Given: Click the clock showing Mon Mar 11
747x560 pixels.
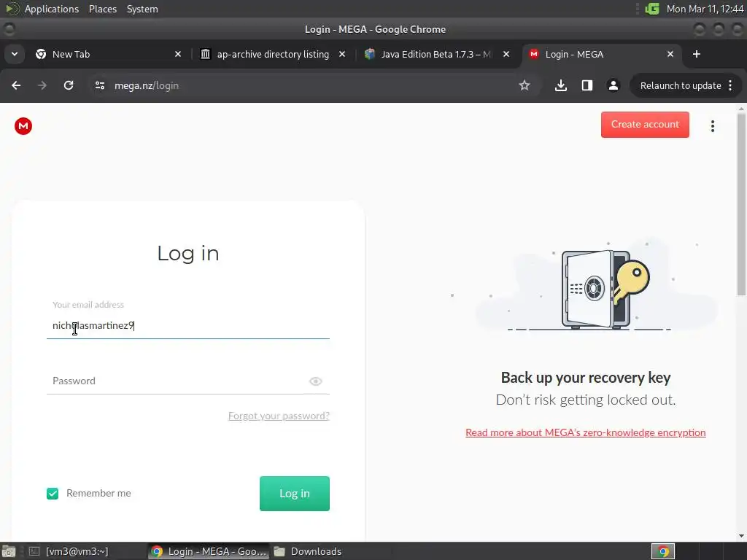Looking at the screenshot, I should click(705, 9).
